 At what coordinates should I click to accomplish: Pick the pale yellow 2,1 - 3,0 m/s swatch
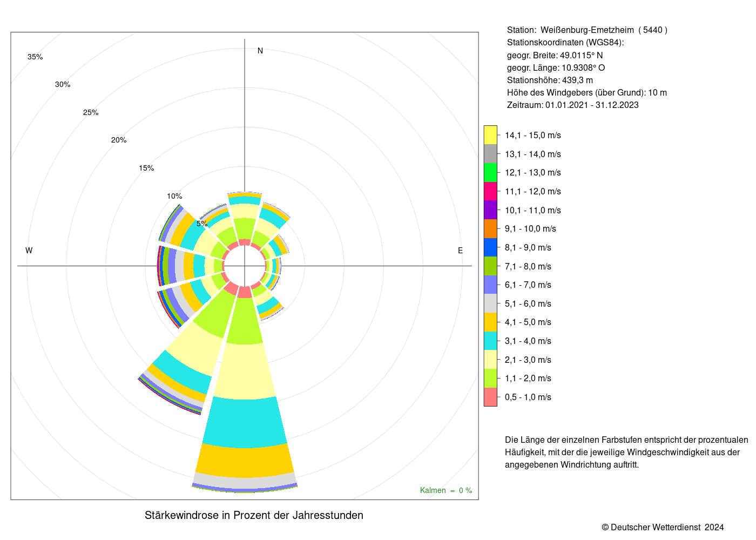click(x=490, y=360)
